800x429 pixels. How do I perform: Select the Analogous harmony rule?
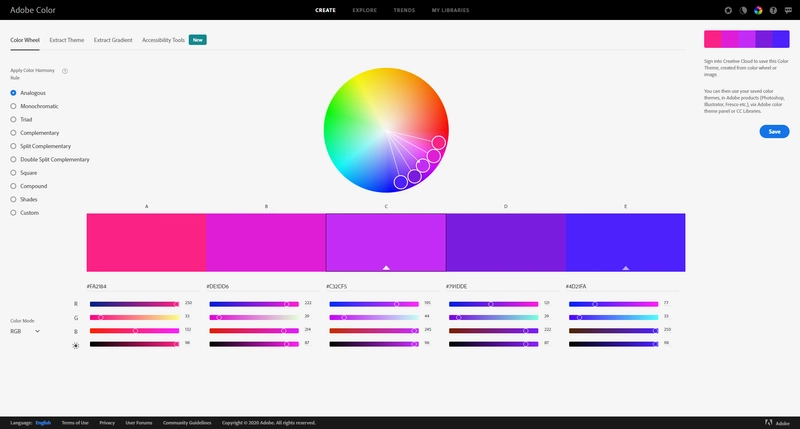(28, 93)
